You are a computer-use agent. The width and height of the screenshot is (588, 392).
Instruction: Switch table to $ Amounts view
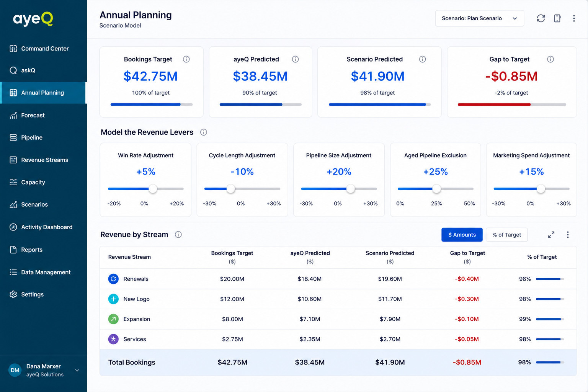tap(462, 235)
